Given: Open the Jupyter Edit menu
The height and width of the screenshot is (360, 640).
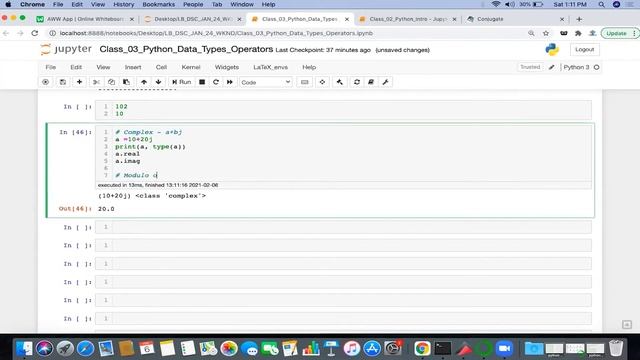Looking at the screenshot, I should (x=76, y=67).
